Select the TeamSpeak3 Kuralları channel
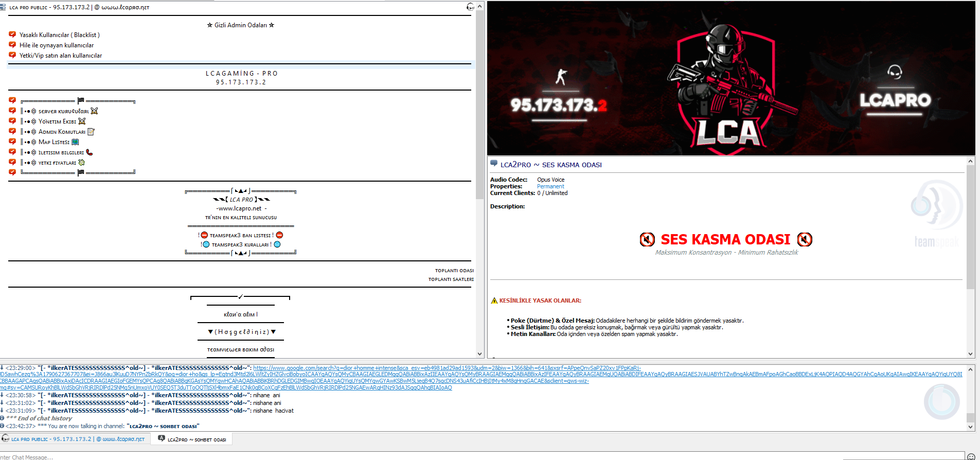 (240, 244)
